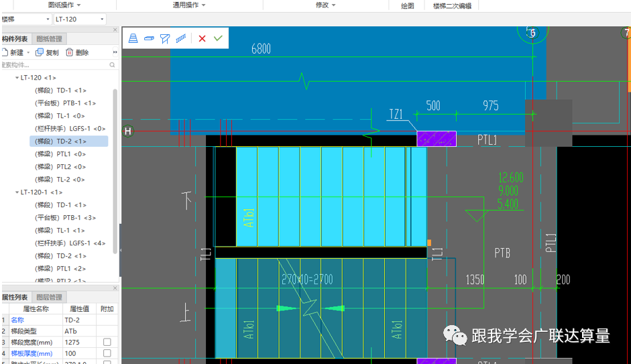
Task: Open the LT-120 component combo box
Action: tap(80, 19)
